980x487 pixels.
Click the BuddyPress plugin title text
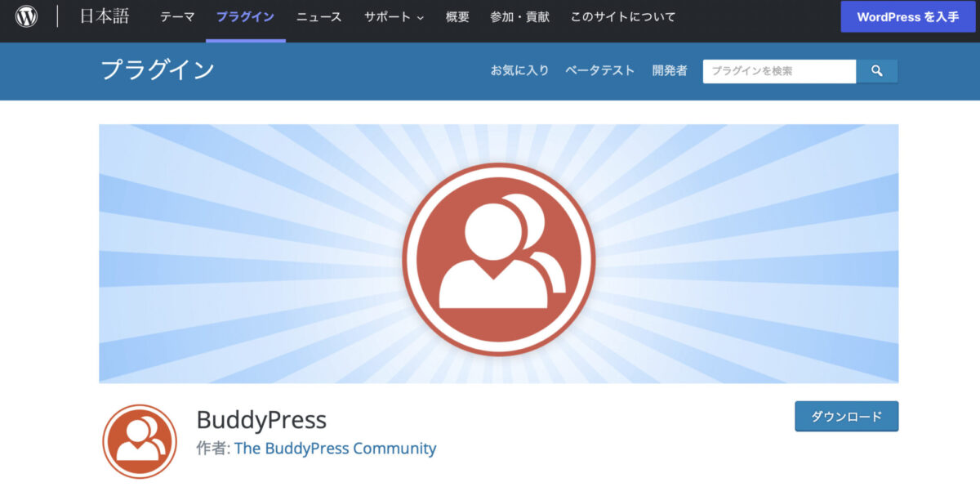coord(261,420)
